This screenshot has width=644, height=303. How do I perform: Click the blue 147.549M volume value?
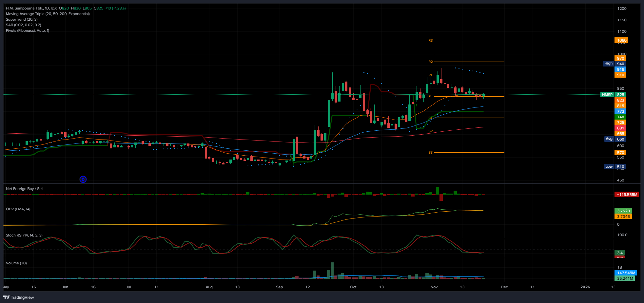point(626,273)
